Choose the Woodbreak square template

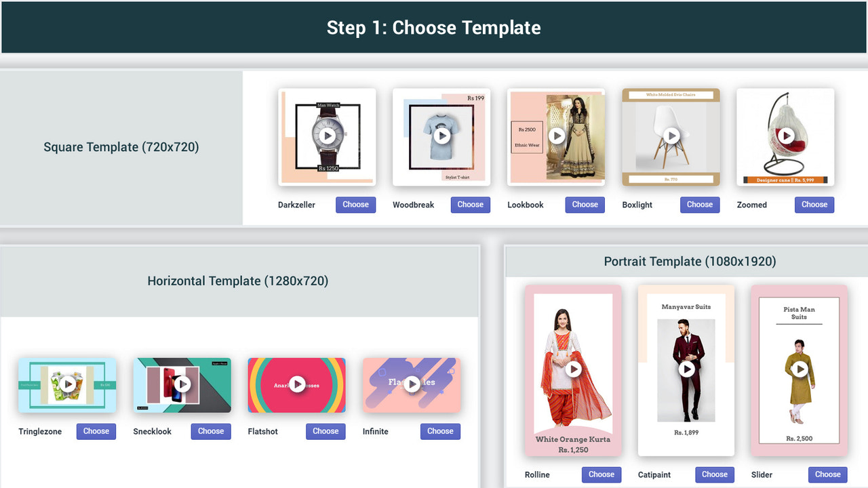click(470, 205)
